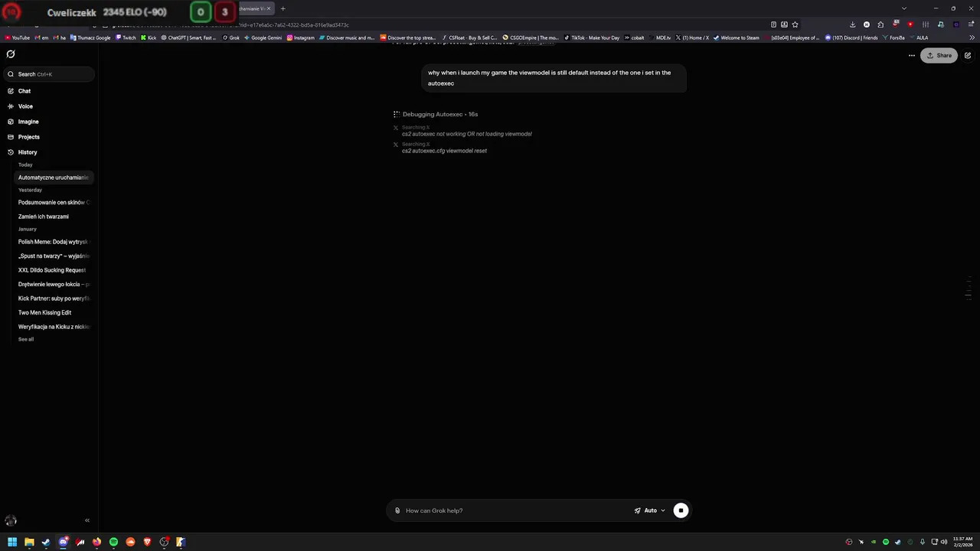Open the Imagine section
The height and width of the screenshot is (551, 980).
pos(28,122)
